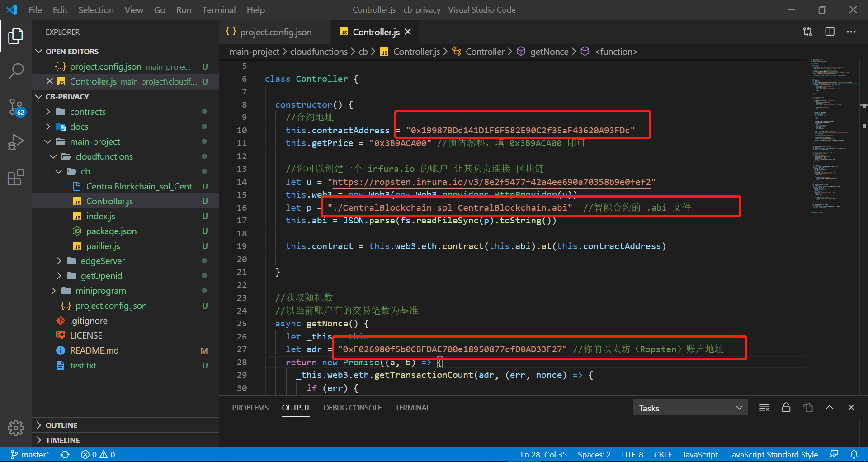Click the master* branch indicator
Image resolution: width=868 pixels, height=462 pixels.
tap(30, 454)
